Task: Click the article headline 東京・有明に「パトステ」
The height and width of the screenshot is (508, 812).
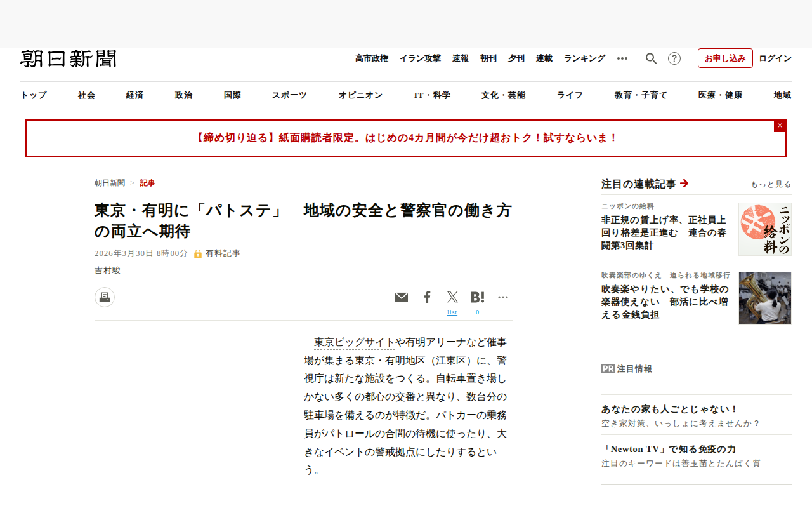Action: point(303,220)
